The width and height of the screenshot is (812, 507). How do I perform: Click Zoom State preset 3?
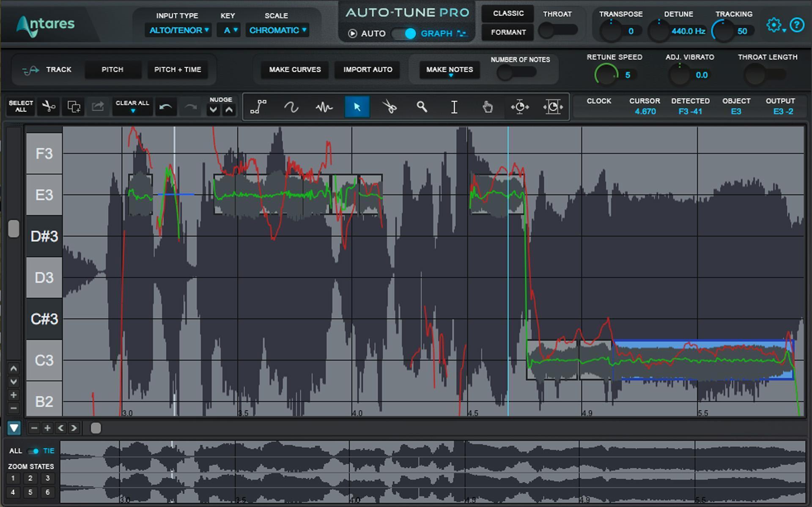tap(47, 478)
